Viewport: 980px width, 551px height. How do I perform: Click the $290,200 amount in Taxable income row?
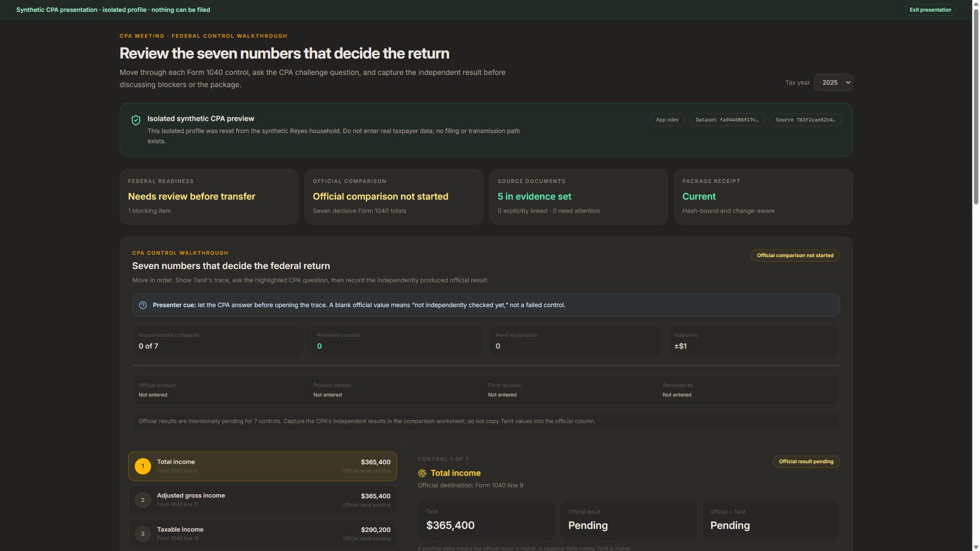(376, 530)
